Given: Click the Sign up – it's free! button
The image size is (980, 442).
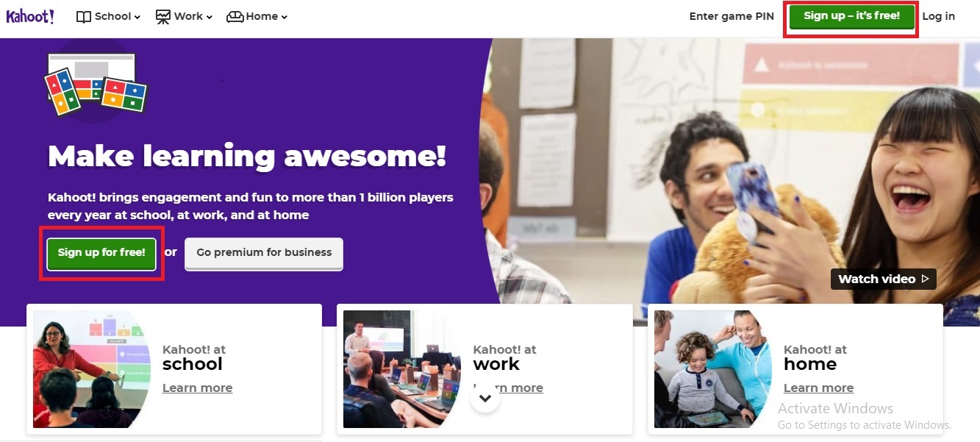Looking at the screenshot, I should click(x=851, y=16).
